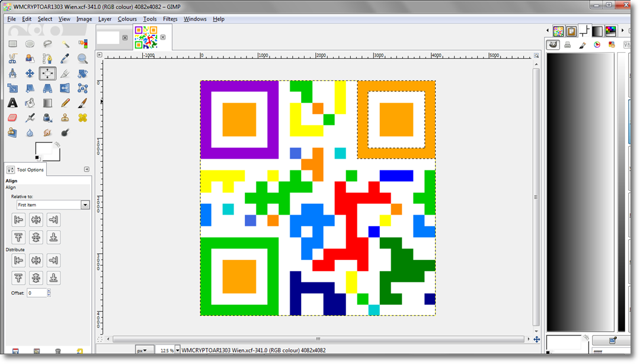
Task: Align left edge of target
Action: coord(18,220)
